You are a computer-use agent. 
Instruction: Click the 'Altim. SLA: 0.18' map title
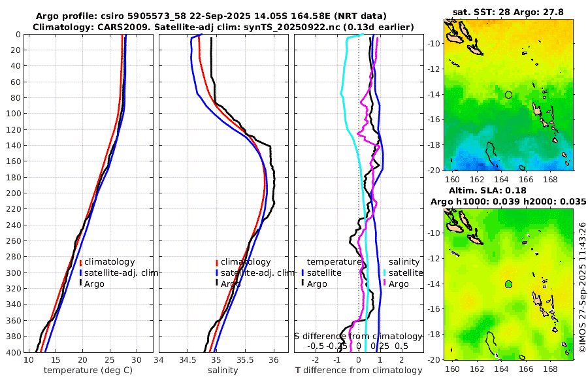click(x=487, y=190)
